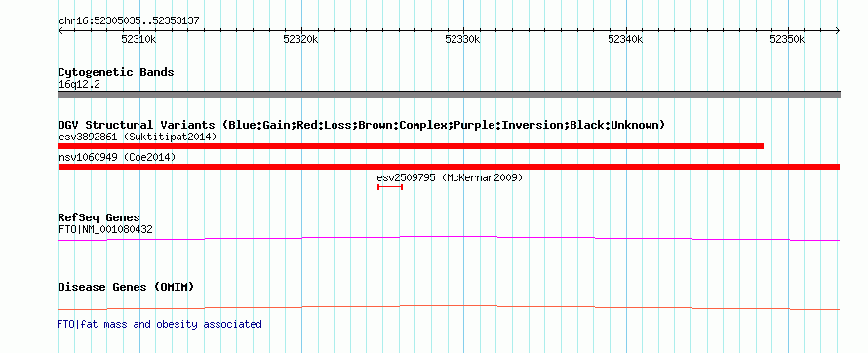This screenshot has height=353, width=868.
Task: Click the magenta FTO RefSeq transcript line
Action: 449,238
